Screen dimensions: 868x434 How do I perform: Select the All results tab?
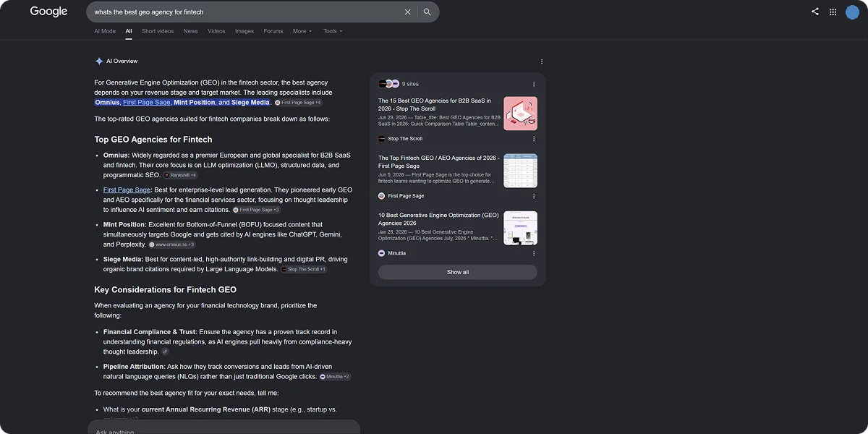click(129, 31)
